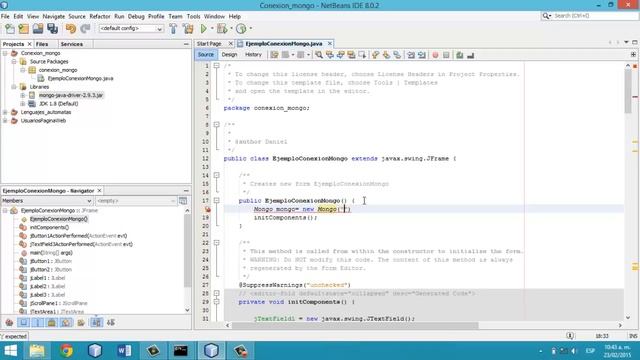Click the Profile Project toolbar icon
Viewport: 640px width, 360px height.
pyautogui.click(x=241, y=29)
